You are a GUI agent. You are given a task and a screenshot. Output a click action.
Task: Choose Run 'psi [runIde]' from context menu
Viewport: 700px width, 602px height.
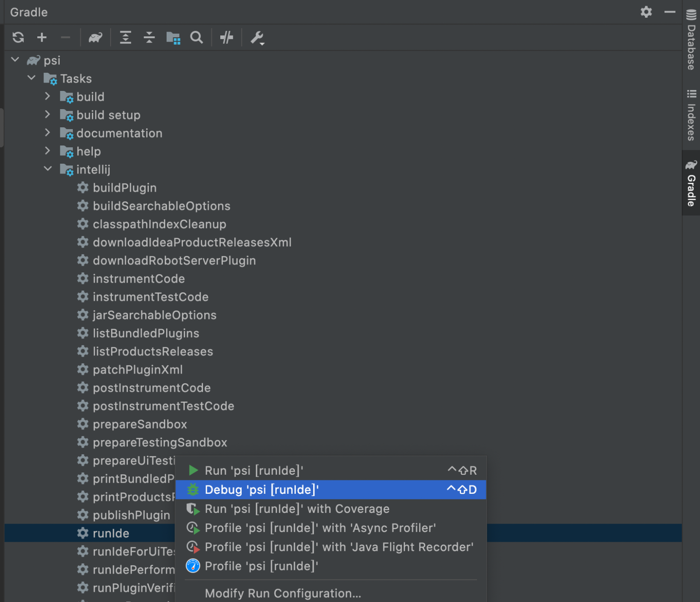[x=331, y=471]
